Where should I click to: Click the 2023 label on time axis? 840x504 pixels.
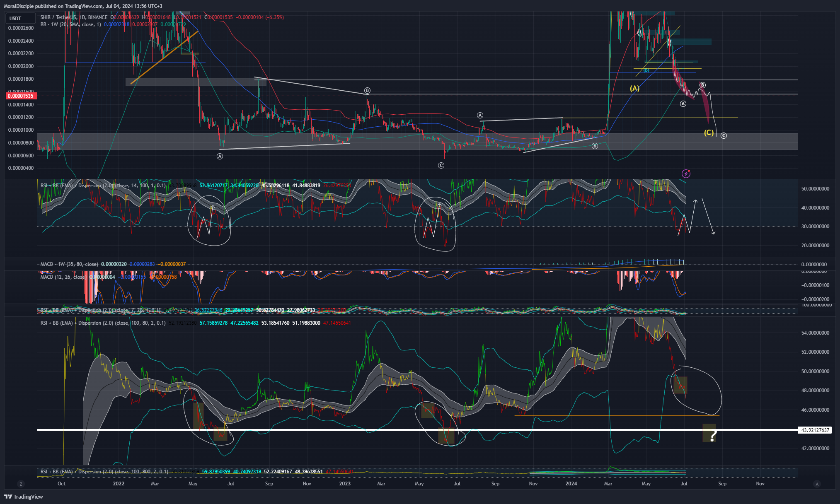point(345,484)
